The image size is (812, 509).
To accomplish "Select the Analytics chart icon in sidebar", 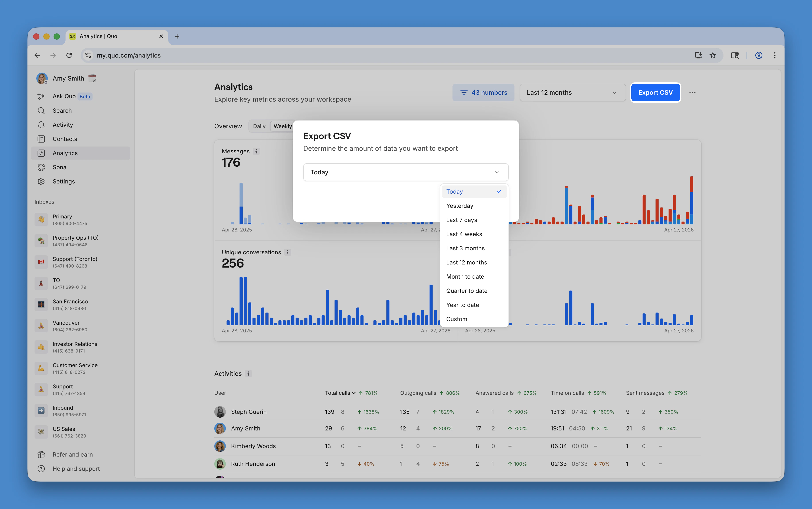I will tap(41, 153).
